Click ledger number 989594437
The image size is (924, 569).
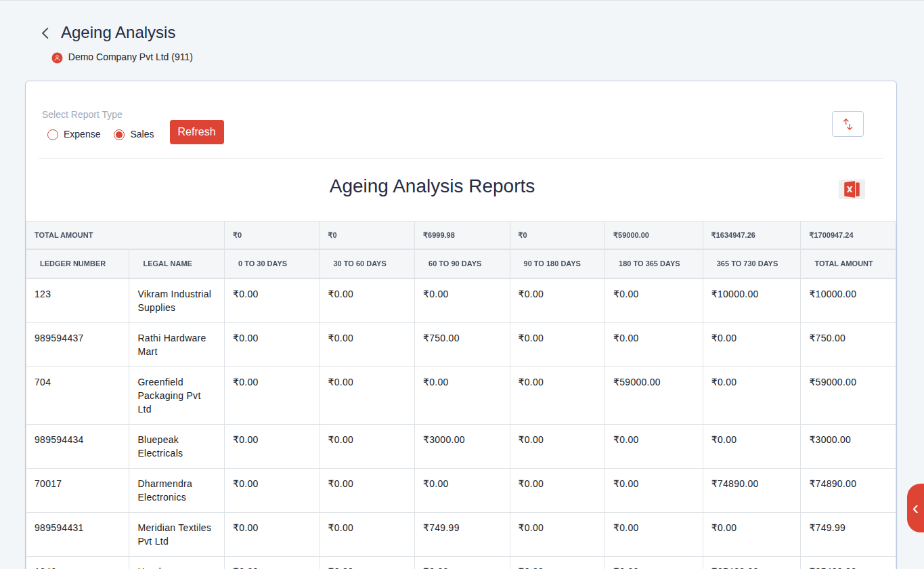tap(59, 338)
